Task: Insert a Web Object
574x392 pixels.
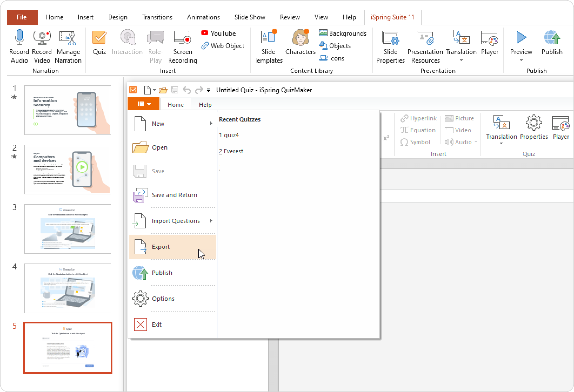Action: [223, 46]
